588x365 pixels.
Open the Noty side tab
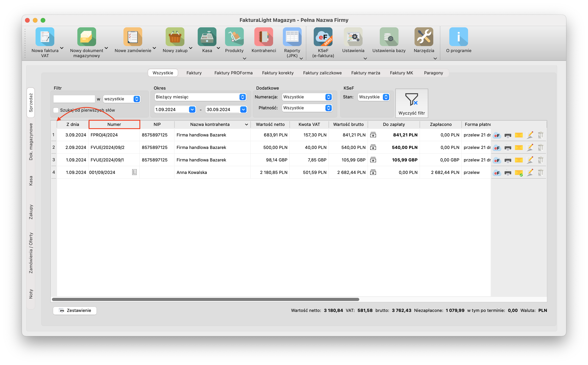pyautogui.click(x=31, y=294)
